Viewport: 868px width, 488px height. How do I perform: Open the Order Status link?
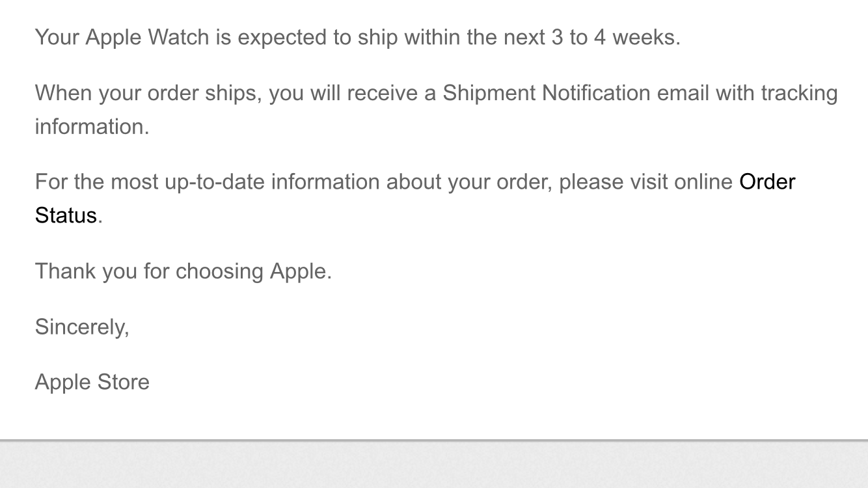coord(767,182)
